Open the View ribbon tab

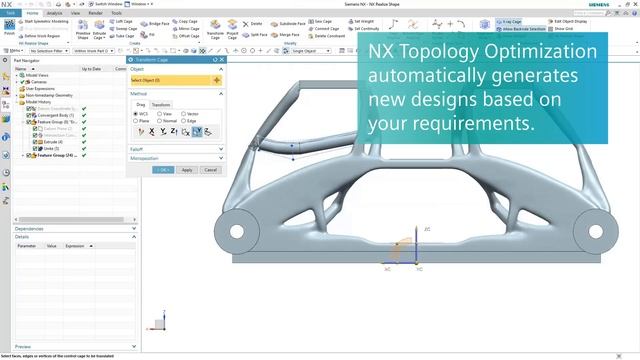pos(76,13)
